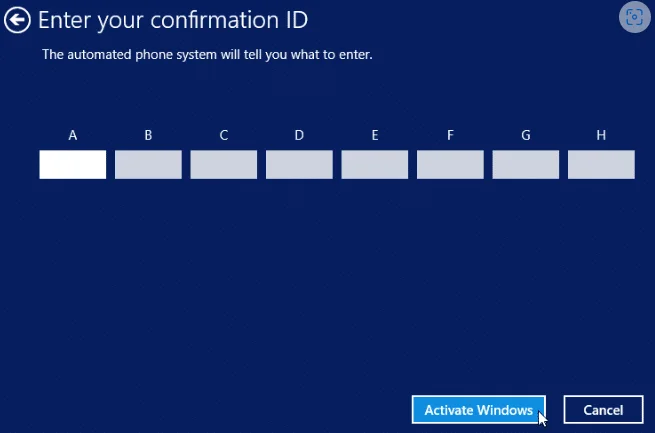Screen dimensions: 655x433
Task: Click the 'Enter your confirmation ID' heading
Action: (173, 20)
